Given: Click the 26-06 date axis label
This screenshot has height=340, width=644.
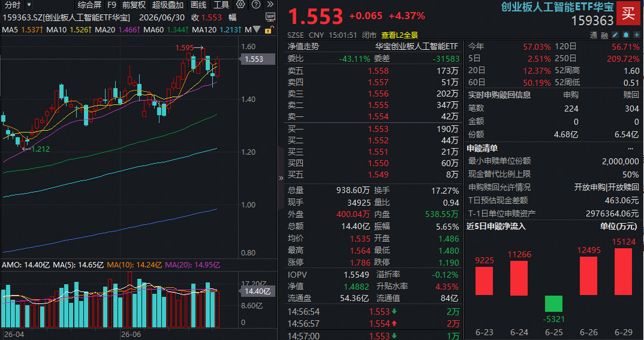Looking at the screenshot, I should tap(131, 335).
